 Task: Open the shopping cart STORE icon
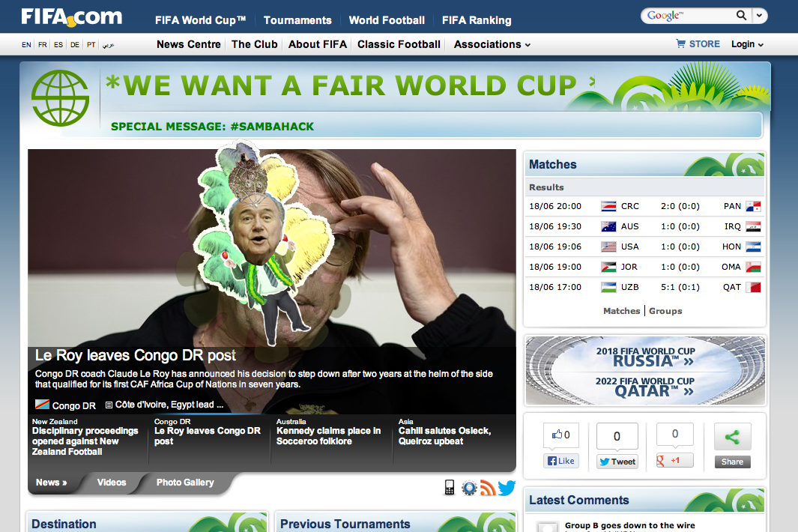pos(680,43)
